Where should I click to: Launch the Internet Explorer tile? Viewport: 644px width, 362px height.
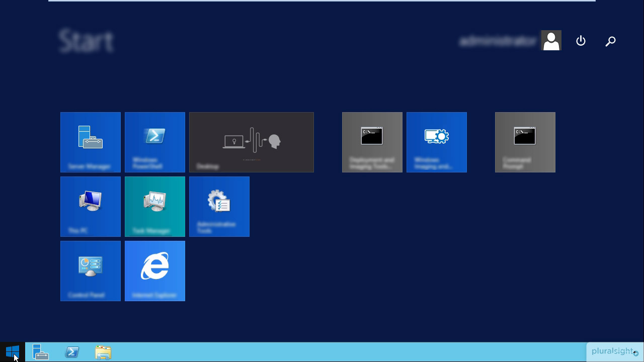(155, 271)
